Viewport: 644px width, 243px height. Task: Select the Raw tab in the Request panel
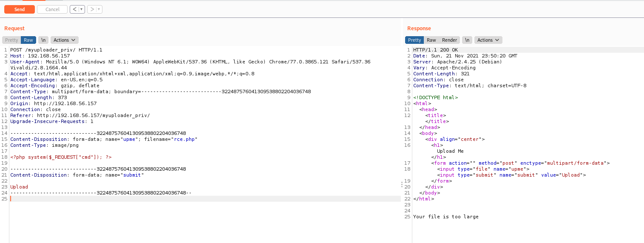(28, 40)
